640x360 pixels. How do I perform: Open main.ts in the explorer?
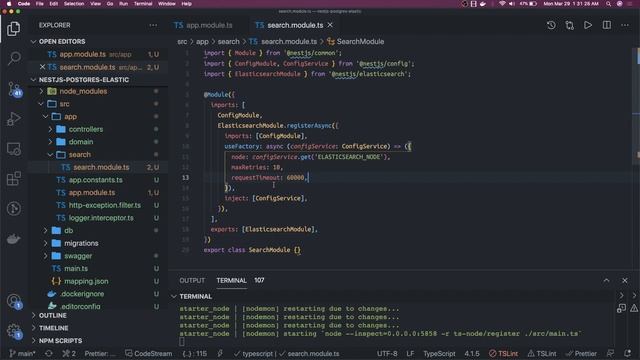(76, 268)
